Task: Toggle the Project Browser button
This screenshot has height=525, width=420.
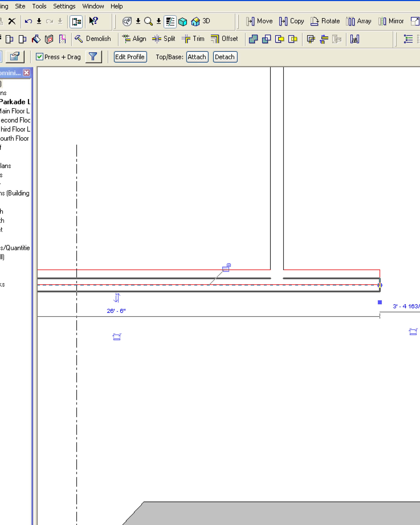Action: click(76, 21)
